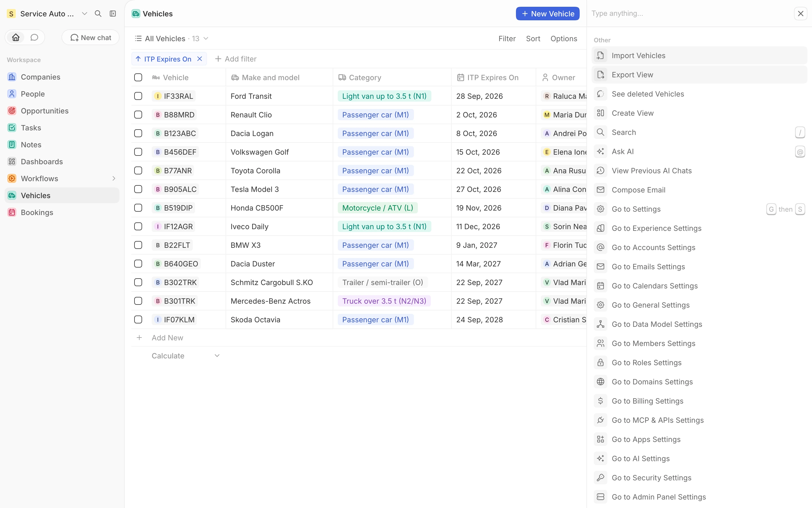812x508 pixels.
Task: Open View Previous AI Chats
Action: point(699,171)
